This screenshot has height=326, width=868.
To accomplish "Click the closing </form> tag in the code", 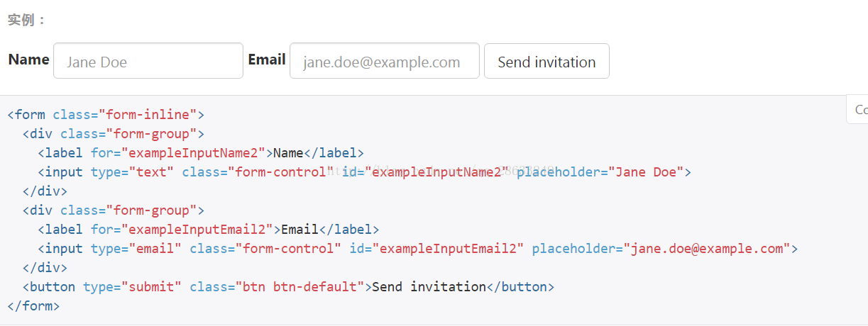I will click(x=33, y=306).
